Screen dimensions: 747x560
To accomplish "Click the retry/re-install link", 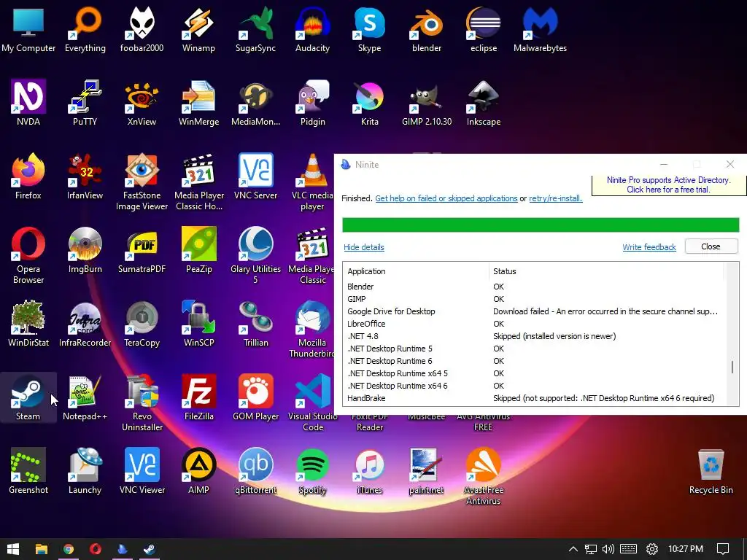I will pyautogui.click(x=555, y=198).
